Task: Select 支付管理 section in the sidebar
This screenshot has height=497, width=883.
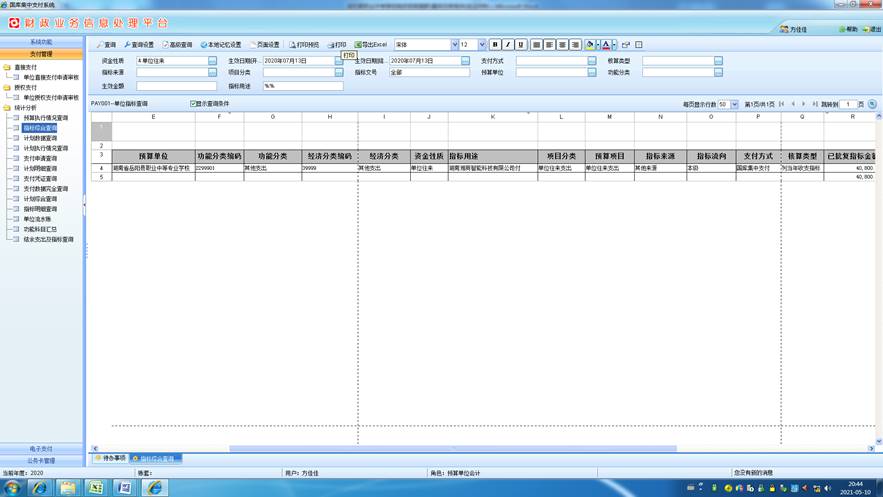Action: [42, 54]
